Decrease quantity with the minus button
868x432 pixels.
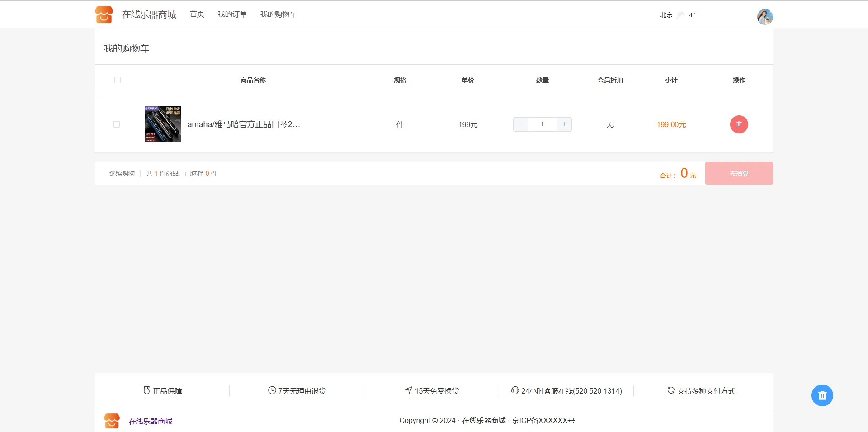(521, 124)
